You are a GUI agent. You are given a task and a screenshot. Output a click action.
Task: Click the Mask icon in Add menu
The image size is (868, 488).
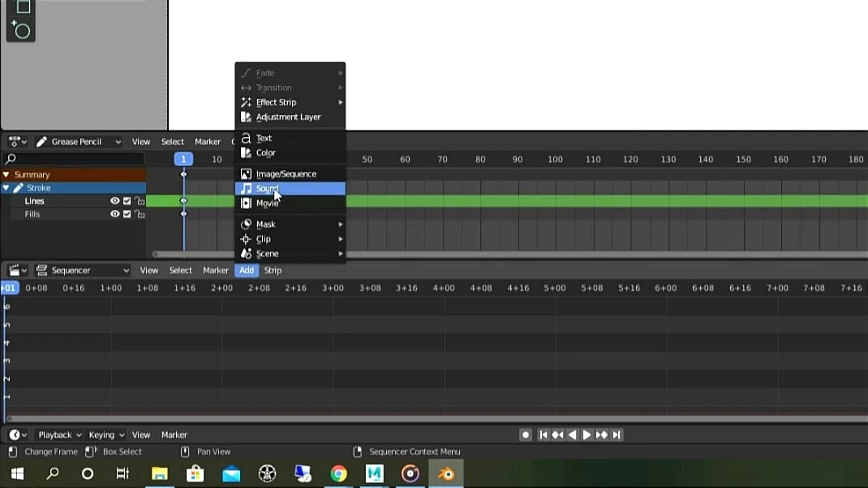point(246,224)
